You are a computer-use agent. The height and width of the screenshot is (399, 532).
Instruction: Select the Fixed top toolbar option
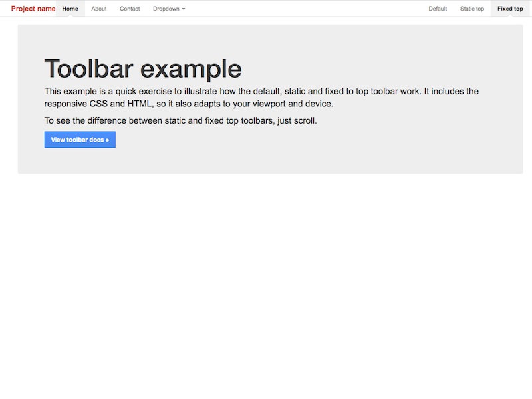point(510,9)
